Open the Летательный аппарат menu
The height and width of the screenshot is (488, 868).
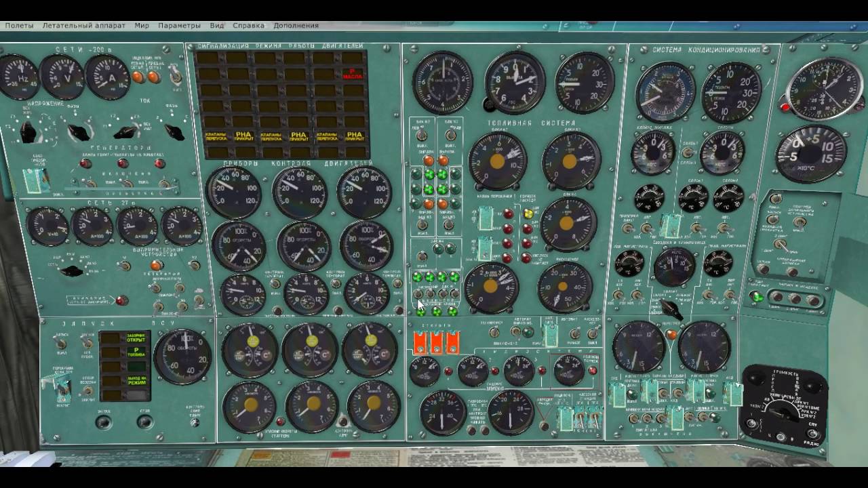tap(84, 25)
